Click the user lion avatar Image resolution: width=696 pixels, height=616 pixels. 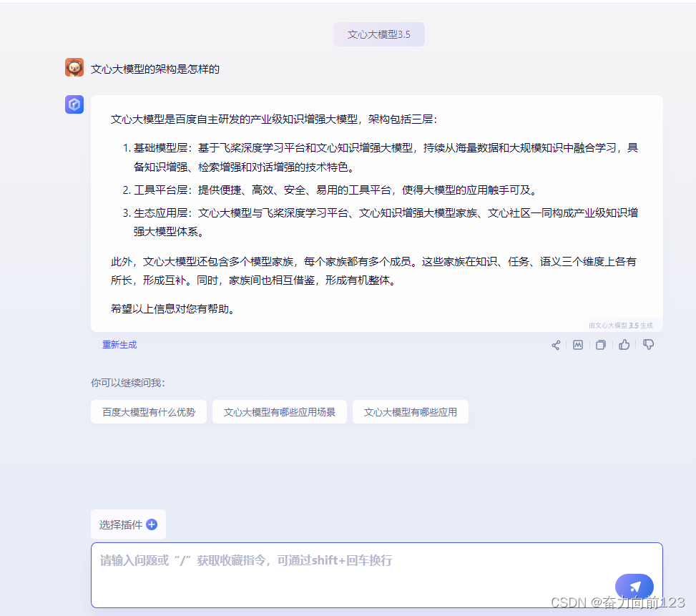[x=74, y=67]
